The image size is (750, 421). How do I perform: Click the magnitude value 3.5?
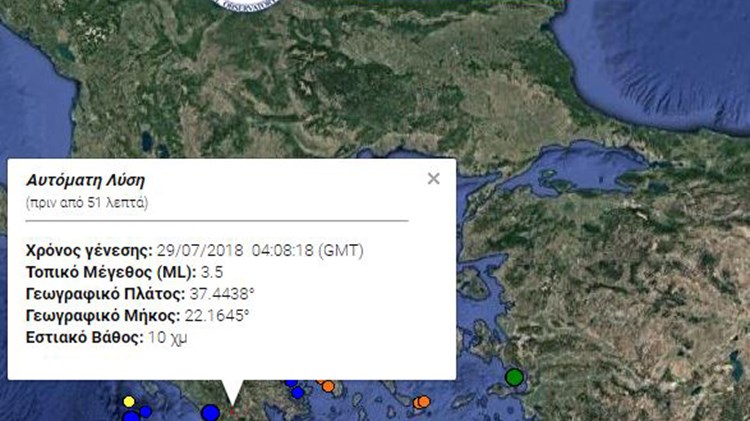(x=212, y=272)
